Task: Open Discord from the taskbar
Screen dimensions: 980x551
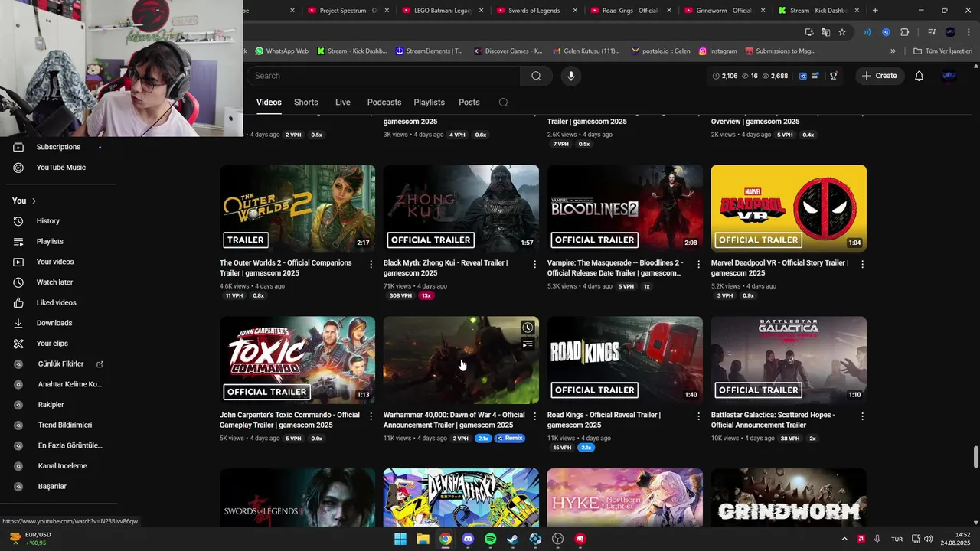Action: click(x=468, y=539)
